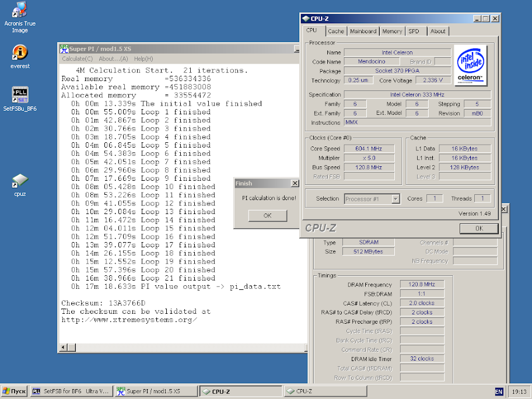Click the xtremesystems.org URL text
This screenshot has height=399, width=532.
129,320
